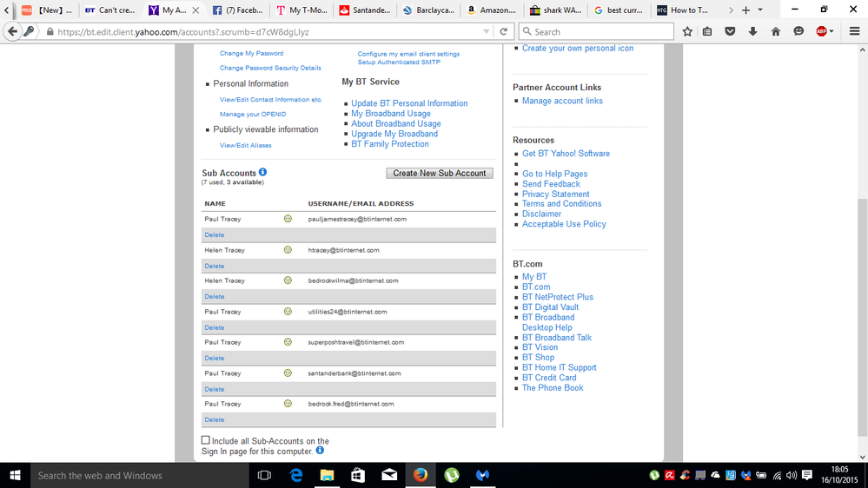Click smiley icon beside santanderbank@btinternet.com

click(x=288, y=373)
